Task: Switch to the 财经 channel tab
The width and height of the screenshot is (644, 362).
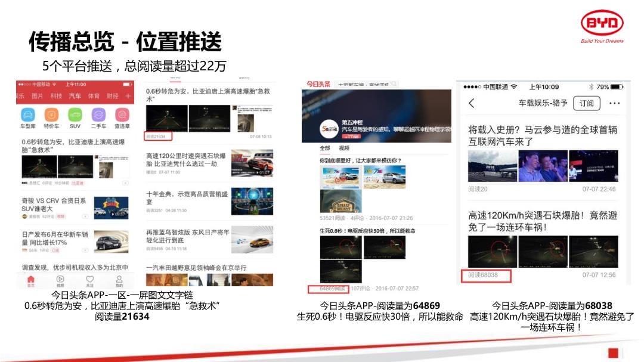Action: pos(113,96)
